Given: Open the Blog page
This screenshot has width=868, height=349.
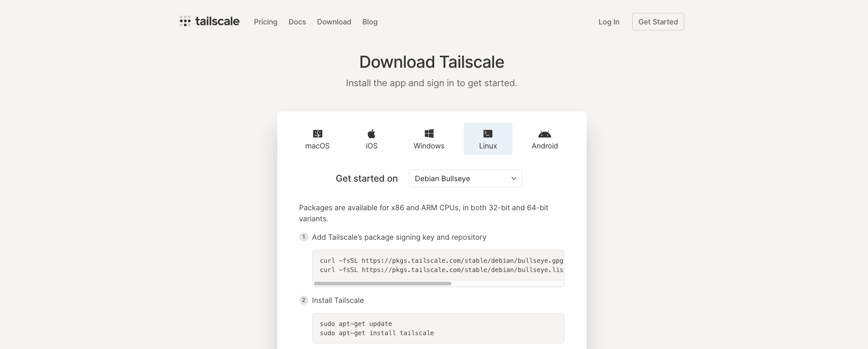Looking at the screenshot, I should click(x=370, y=22).
